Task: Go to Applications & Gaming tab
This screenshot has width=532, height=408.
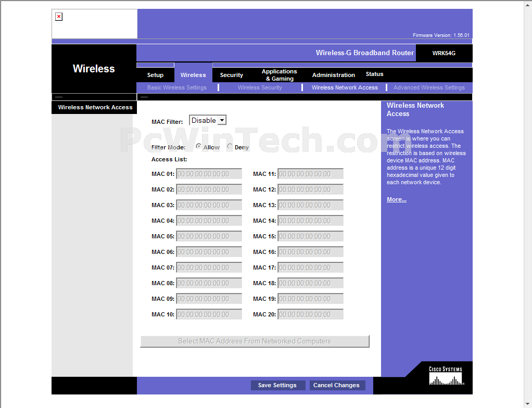Action: [279, 75]
